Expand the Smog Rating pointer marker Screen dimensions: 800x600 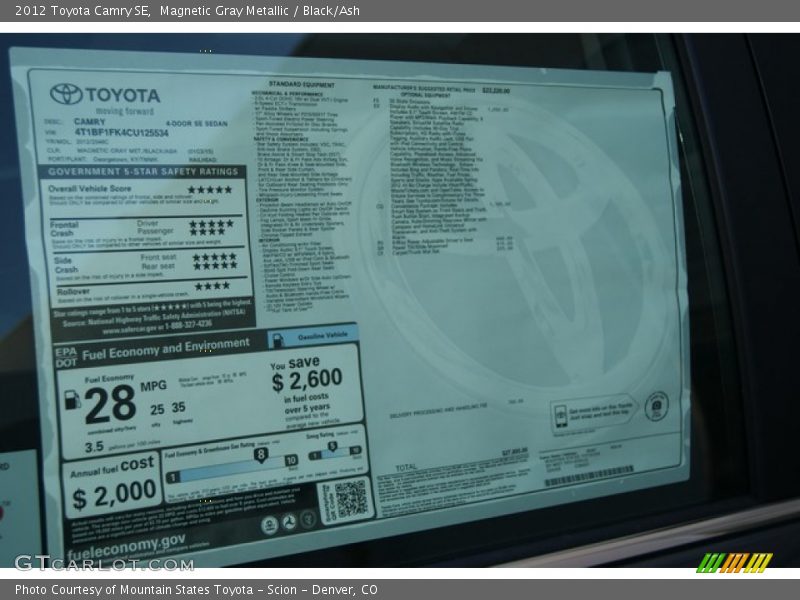(332, 444)
